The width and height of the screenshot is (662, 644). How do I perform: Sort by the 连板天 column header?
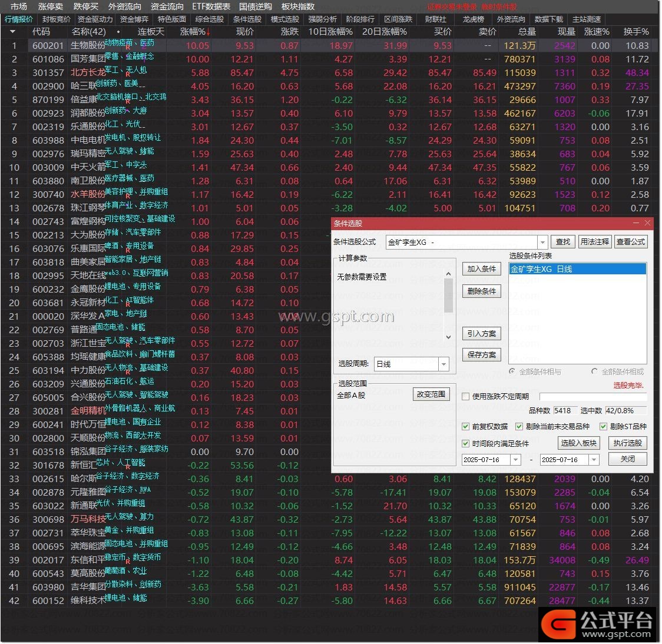[151, 32]
